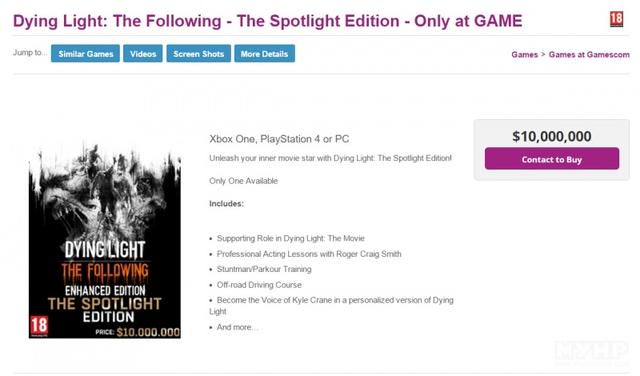Viewport: 640px width, 376px height.
Task: Click the price label on cover art
Action: pyautogui.click(x=138, y=332)
